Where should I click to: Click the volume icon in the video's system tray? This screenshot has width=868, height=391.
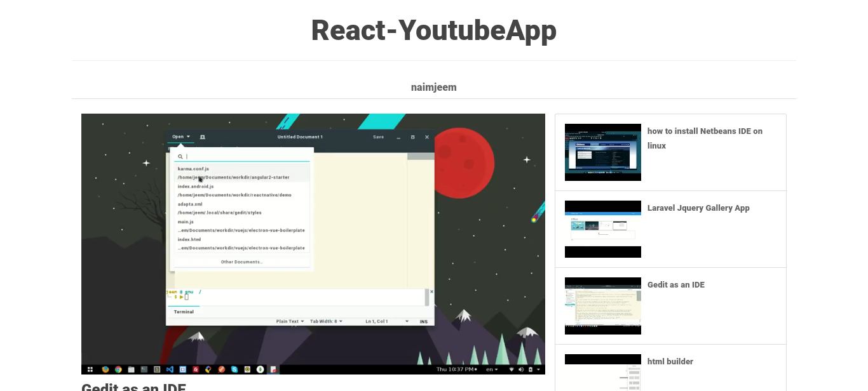point(522,369)
